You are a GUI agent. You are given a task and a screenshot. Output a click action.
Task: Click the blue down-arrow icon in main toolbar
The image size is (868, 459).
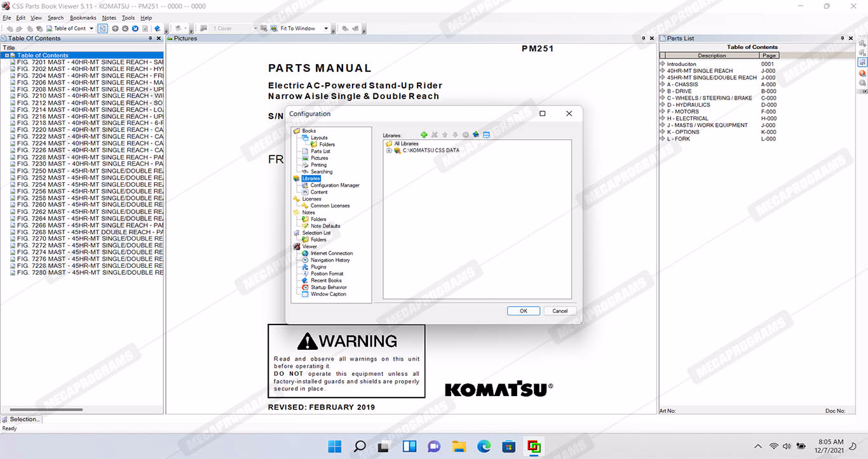click(x=135, y=29)
